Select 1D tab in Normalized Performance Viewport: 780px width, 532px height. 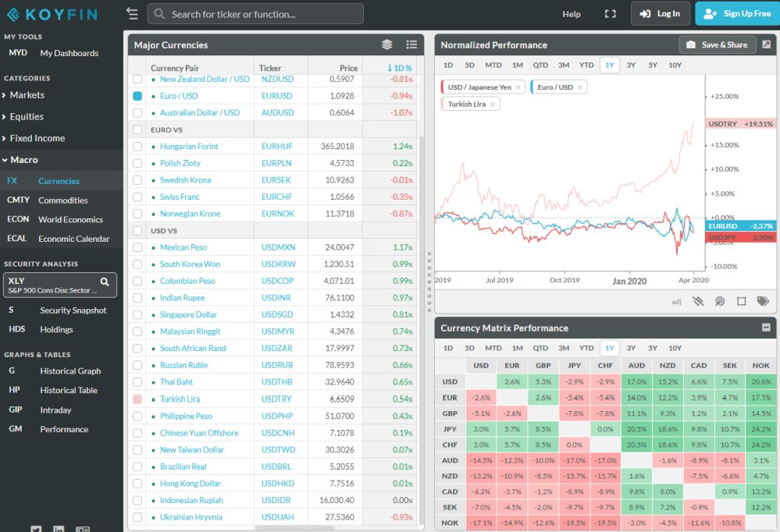click(447, 65)
